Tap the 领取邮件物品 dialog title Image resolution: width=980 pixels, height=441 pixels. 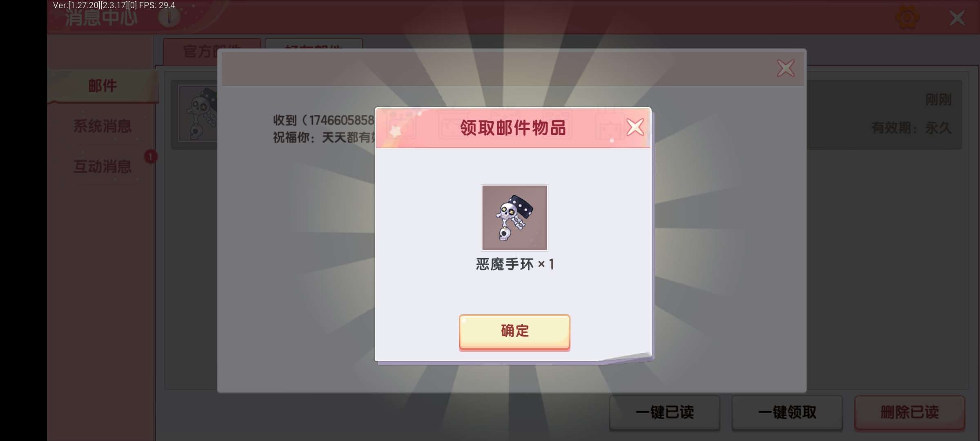pos(513,128)
